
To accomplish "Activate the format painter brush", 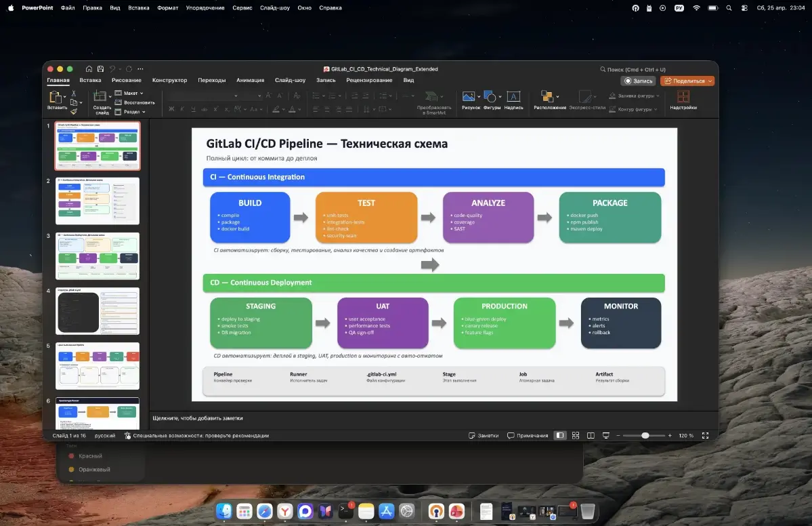I will (x=74, y=111).
